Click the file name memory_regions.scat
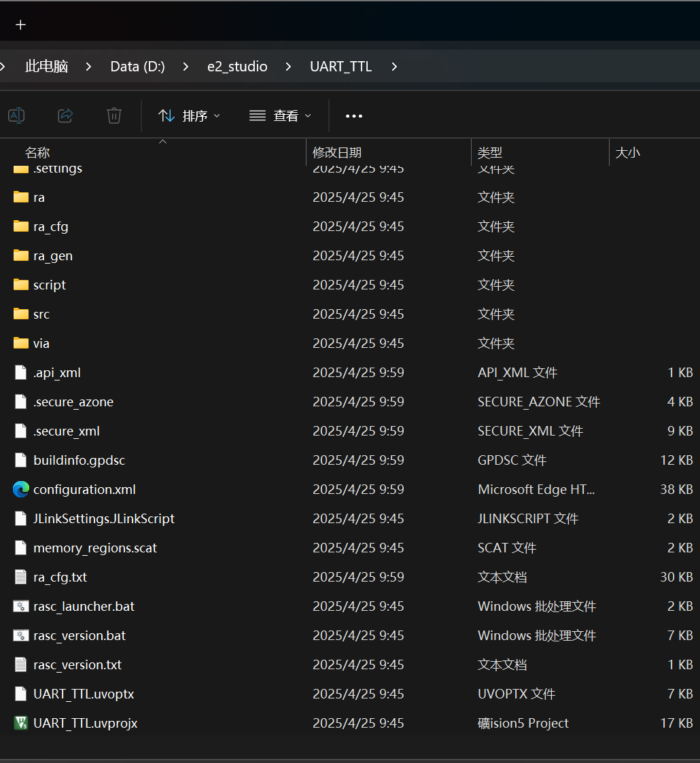Screen dimensions: 700x763 (95, 548)
